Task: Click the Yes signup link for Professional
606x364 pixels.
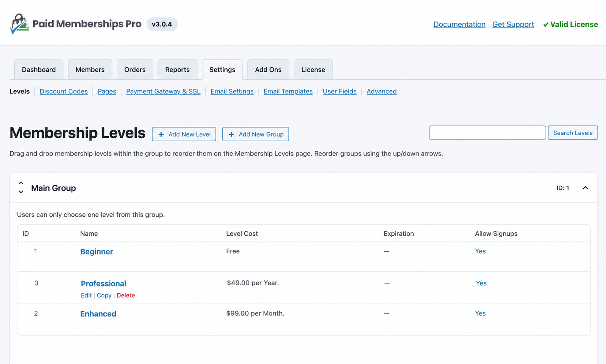Action: click(x=481, y=283)
